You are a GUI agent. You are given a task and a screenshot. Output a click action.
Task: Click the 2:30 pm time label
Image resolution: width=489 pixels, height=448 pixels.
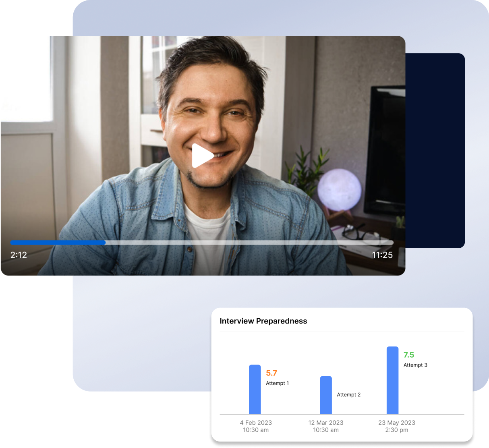397,430
